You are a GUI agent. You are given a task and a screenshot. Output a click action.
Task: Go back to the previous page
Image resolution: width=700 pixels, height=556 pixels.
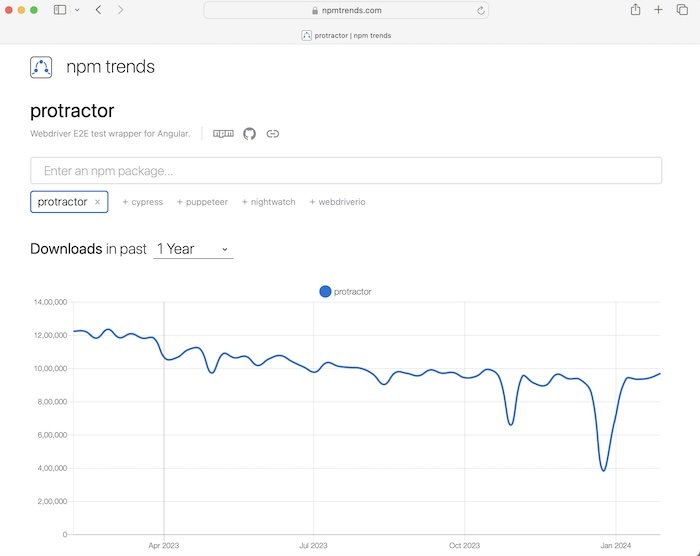(98, 10)
